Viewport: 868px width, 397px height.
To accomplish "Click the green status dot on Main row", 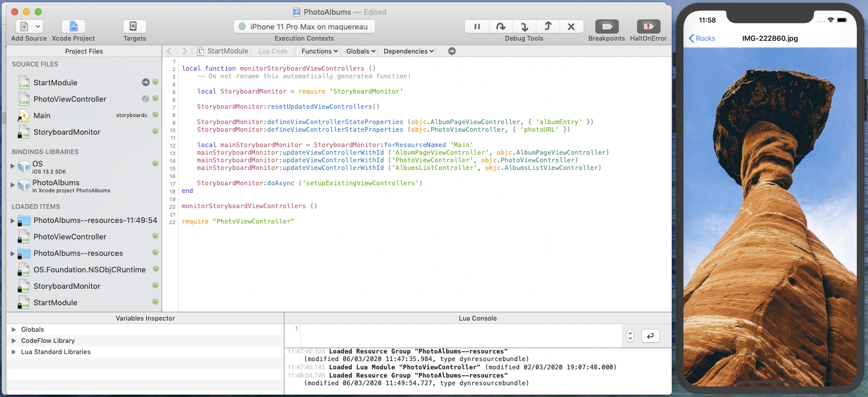I will tap(155, 115).
